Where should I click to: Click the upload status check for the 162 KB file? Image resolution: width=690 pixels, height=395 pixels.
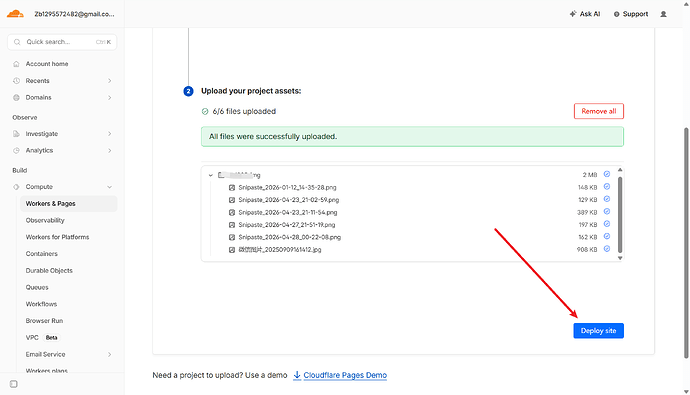pos(607,236)
